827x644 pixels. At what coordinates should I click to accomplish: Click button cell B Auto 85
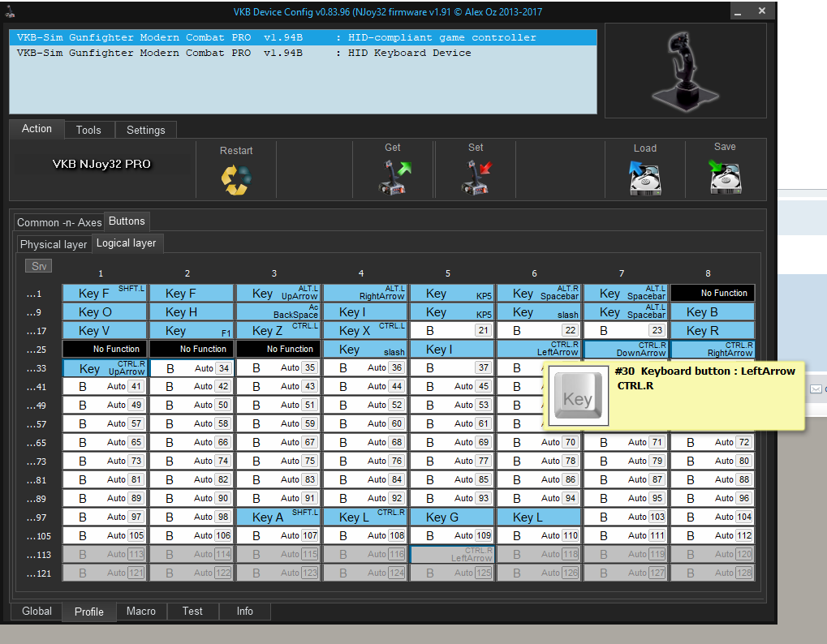452,479
